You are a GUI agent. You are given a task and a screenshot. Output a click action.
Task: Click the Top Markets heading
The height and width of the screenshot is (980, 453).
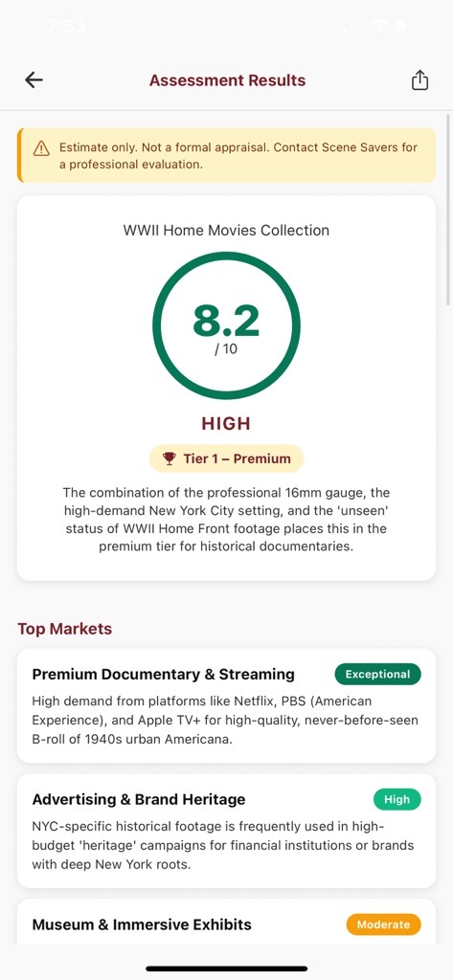[x=65, y=629]
